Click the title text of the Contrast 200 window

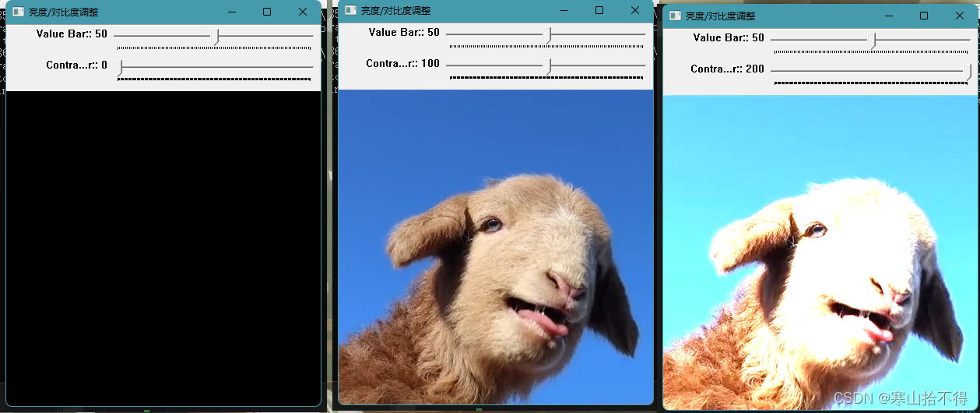720,16
